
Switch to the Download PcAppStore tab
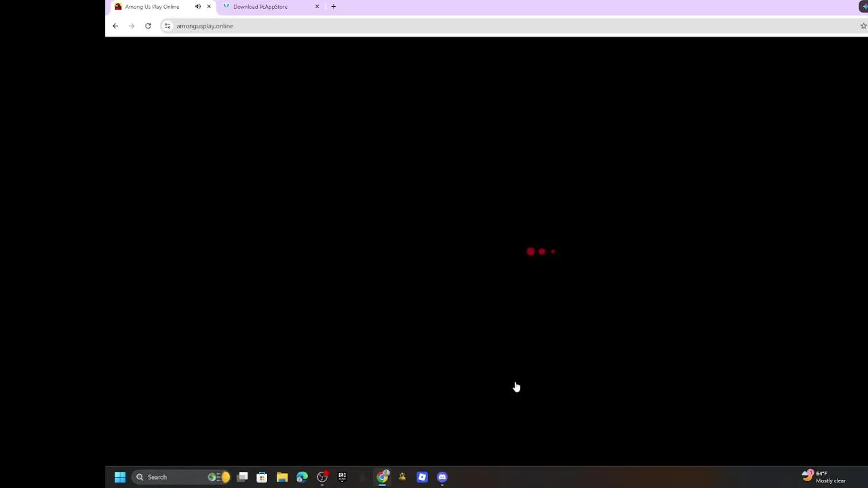[x=260, y=7]
